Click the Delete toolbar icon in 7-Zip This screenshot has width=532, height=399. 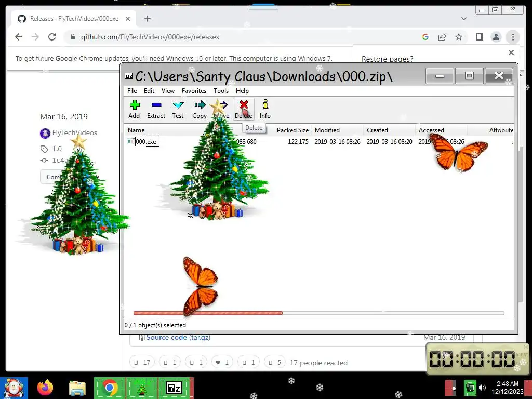point(244,109)
